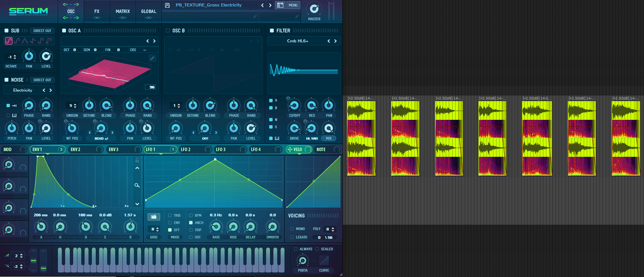Enable OSC B
644x277 pixels.
coord(168,31)
